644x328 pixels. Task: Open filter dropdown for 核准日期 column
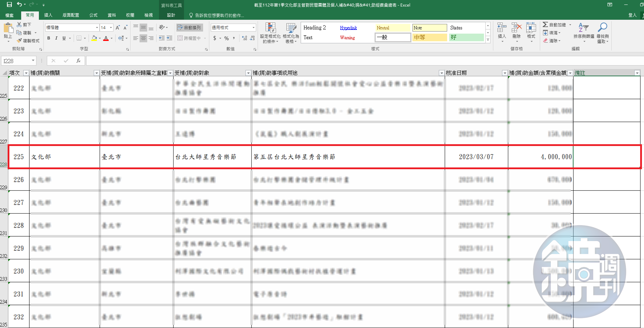505,73
